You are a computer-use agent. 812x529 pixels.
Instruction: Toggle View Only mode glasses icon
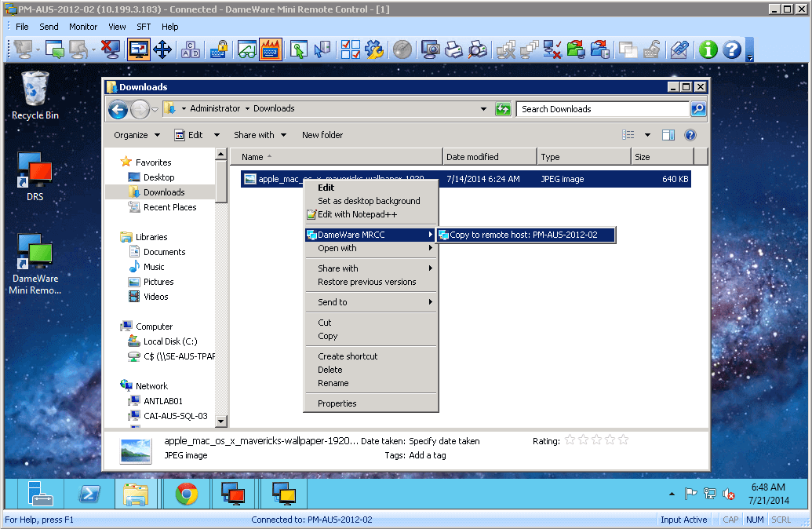pos(247,49)
